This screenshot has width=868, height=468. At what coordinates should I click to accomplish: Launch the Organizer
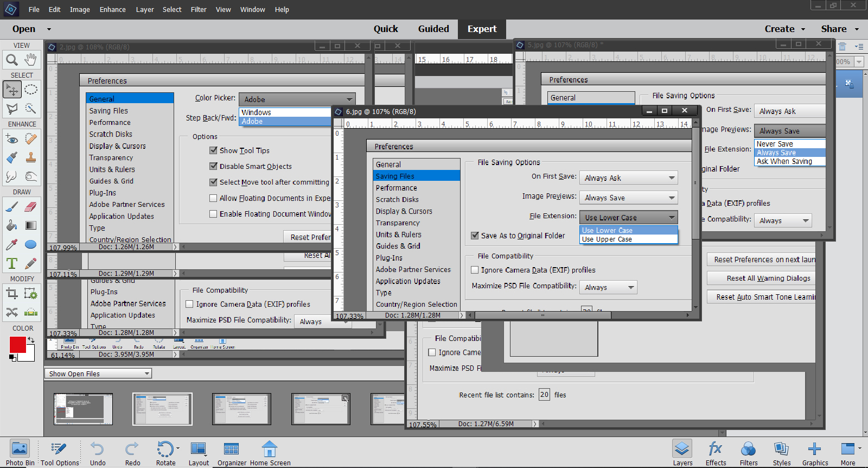(232, 453)
